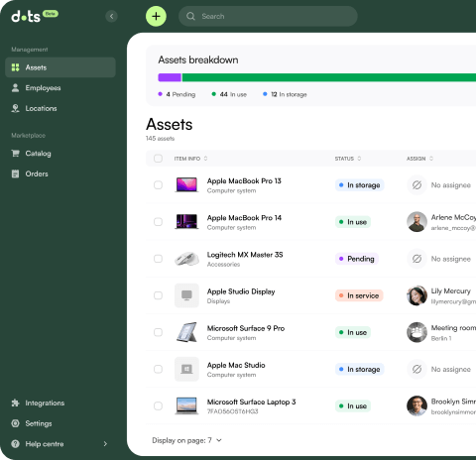
Task: Check the Apple MacBook Pro 13 checkbox
Action: pyautogui.click(x=158, y=185)
